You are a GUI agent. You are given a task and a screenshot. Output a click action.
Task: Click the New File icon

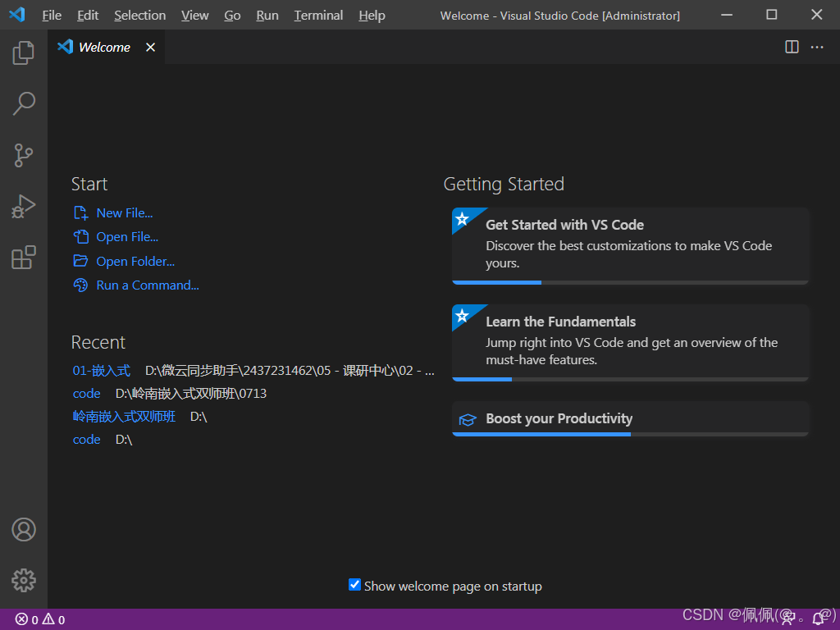click(81, 213)
